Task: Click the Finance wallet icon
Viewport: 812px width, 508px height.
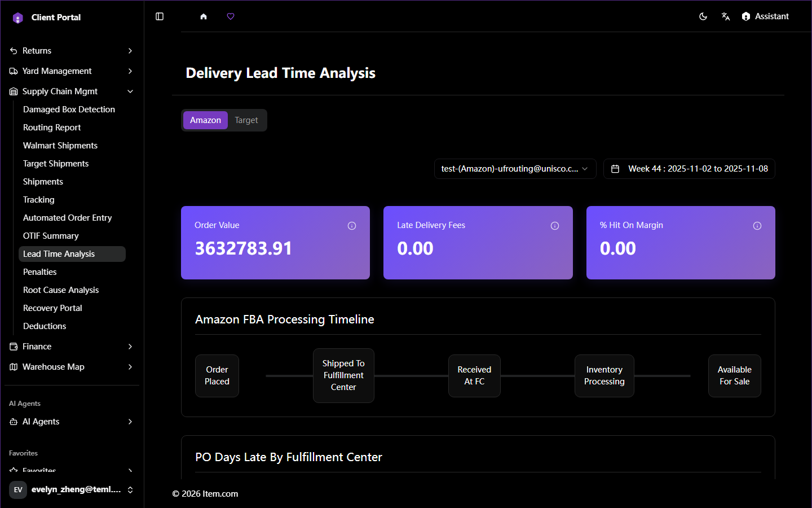Action: point(14,347)
